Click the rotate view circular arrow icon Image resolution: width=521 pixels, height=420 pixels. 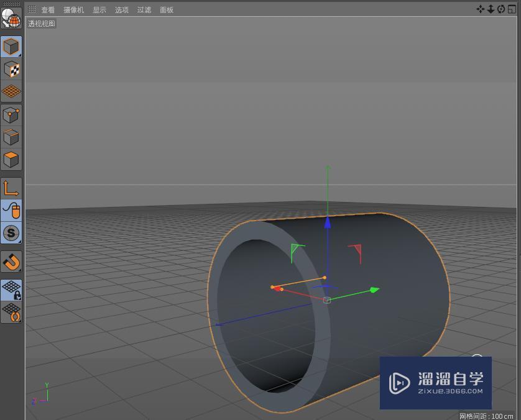click(501, 9)
